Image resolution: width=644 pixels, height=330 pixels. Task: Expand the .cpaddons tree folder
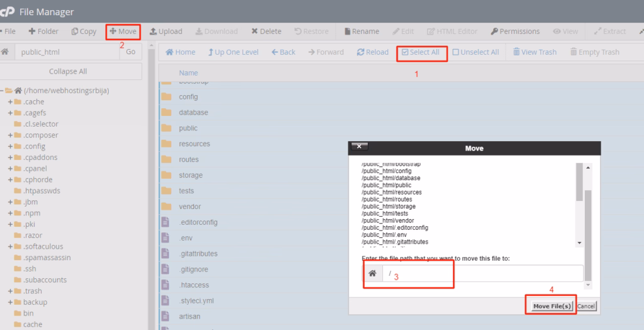(x=10, y=157)
